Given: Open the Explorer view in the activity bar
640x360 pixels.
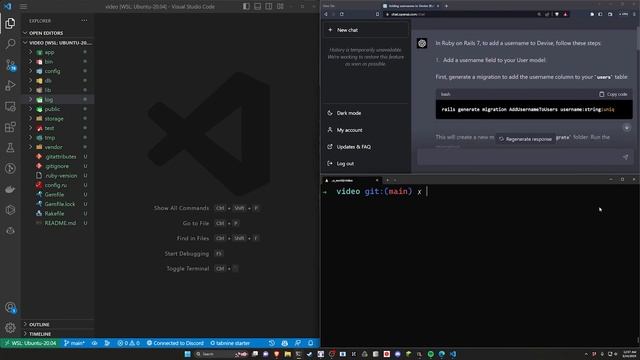Looking at the screenshot, I should [x=10, y=23].
